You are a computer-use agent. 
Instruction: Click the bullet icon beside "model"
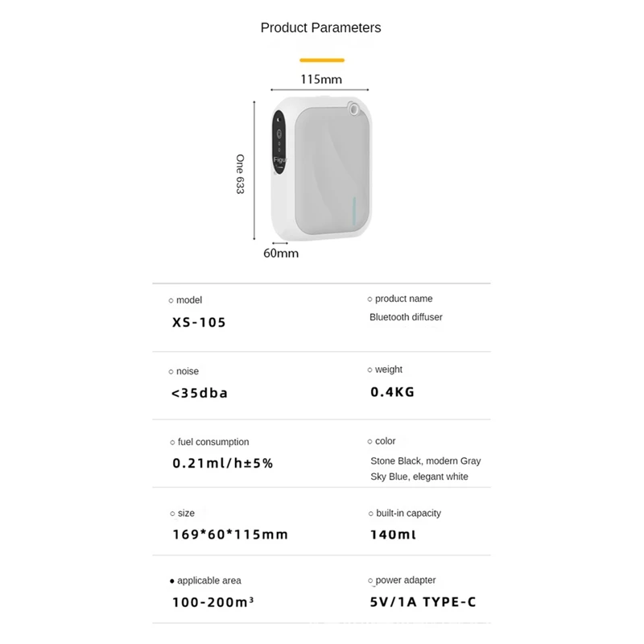click(x=171, y=300)
